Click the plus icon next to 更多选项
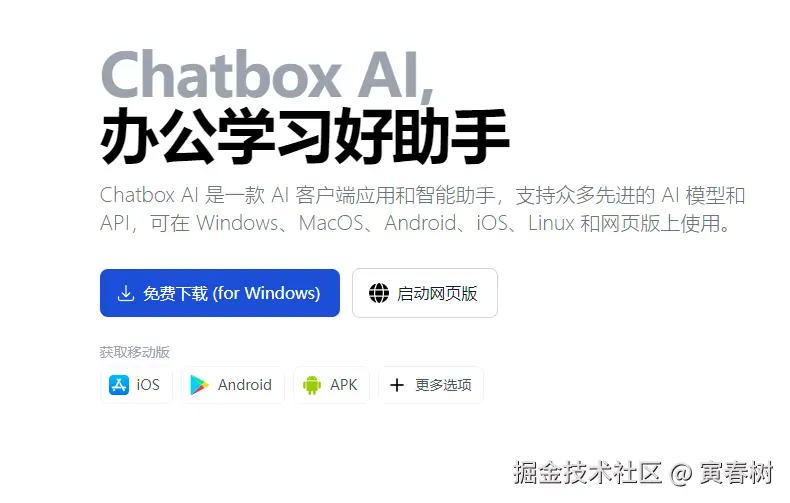 click(x=397, y=385)
